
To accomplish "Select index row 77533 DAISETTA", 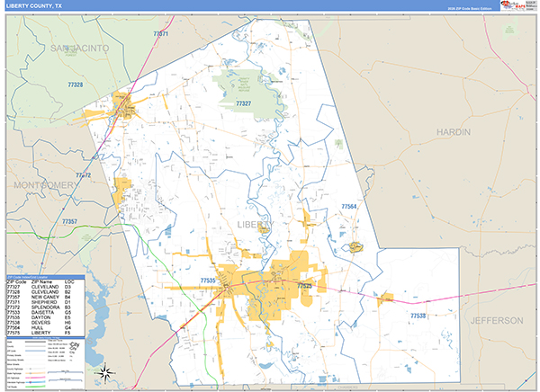I will (39, 313).
